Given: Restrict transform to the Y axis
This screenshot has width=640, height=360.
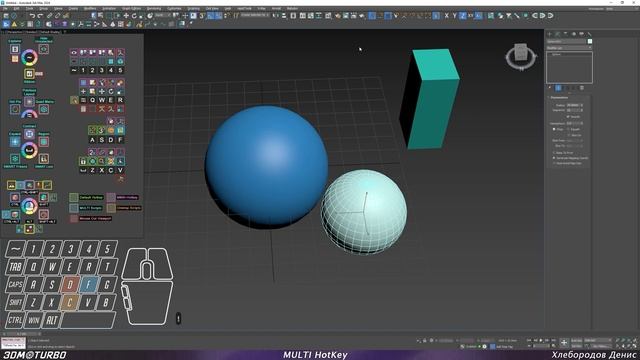Looking at the screenshot, I should (x=454, y=16).
